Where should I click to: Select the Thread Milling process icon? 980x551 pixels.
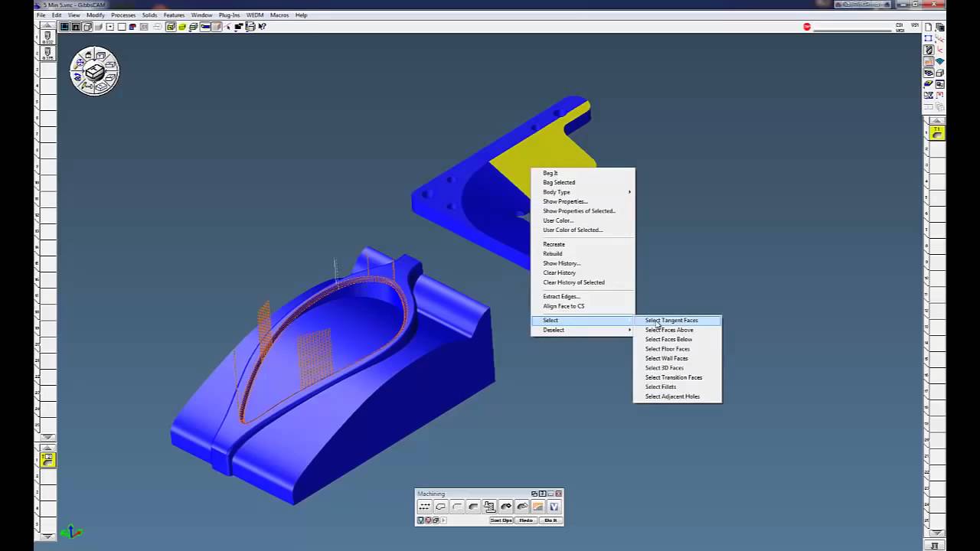tap(489, 507)
